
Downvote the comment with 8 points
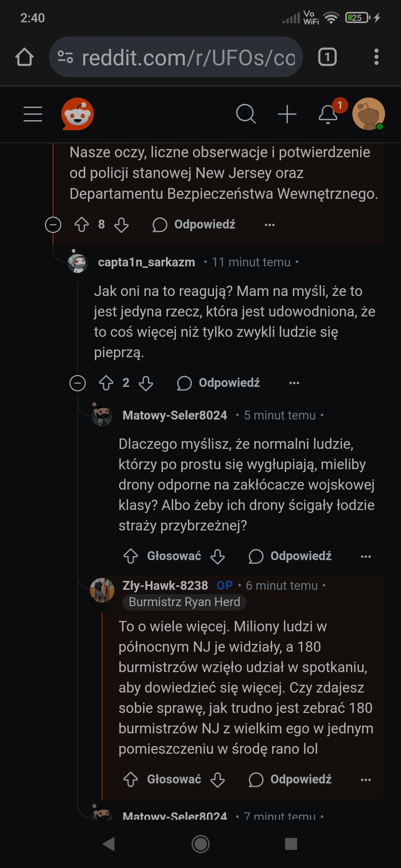coord(121,225)
